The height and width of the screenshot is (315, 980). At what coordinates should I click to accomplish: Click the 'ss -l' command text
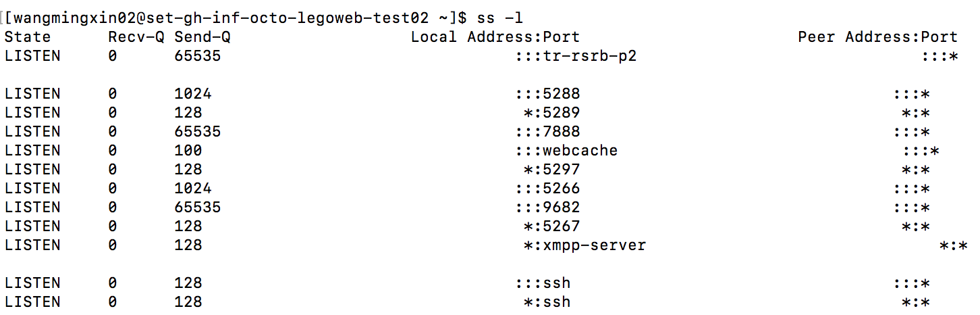[x=499, y=18]
